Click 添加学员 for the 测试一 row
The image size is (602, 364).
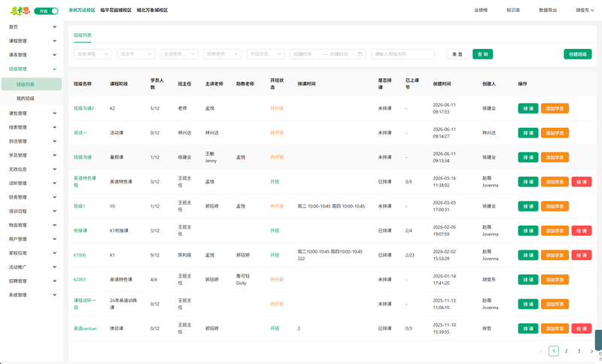pyautogui.click(x=555, y=133)
